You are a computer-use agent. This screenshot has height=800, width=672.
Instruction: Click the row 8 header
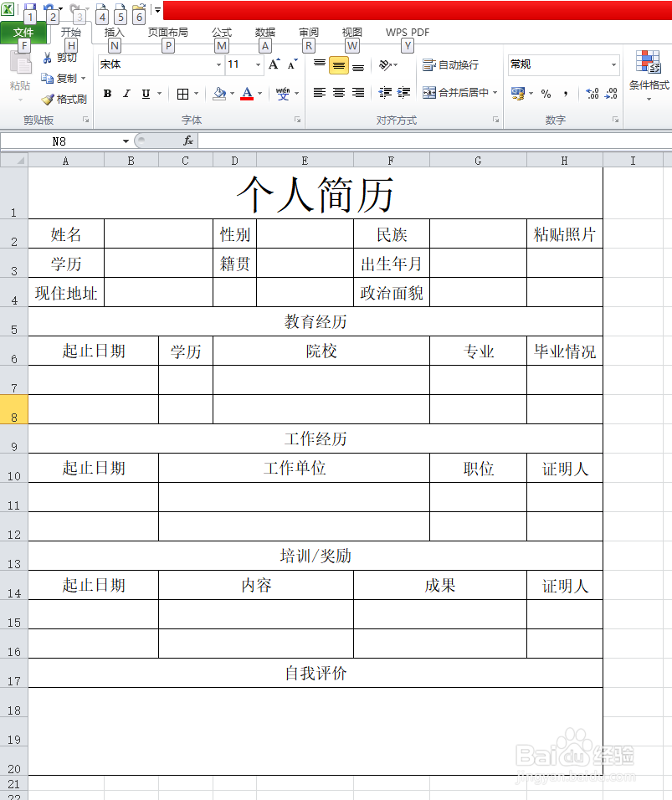(x=13, y=409)
